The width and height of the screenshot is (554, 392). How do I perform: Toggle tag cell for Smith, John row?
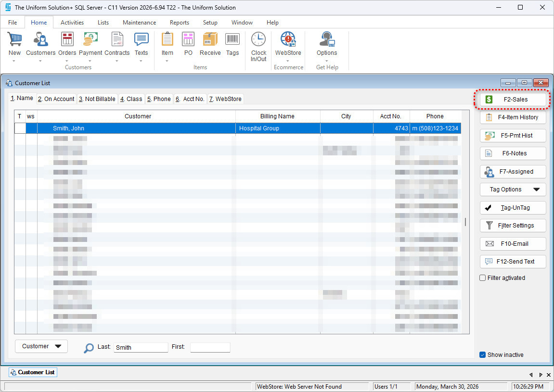coord(20,128)
